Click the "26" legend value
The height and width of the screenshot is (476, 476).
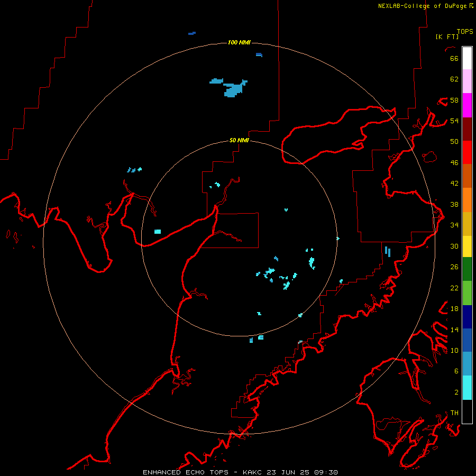click(x=454, y=267)
